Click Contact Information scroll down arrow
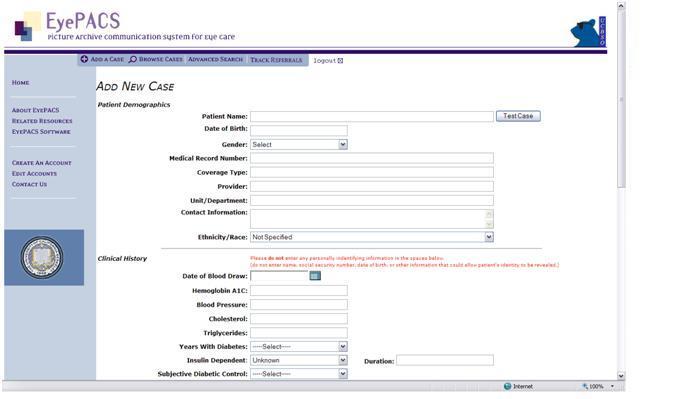The image size is (683, 399). pyautogui.click(x=489, y=224)
